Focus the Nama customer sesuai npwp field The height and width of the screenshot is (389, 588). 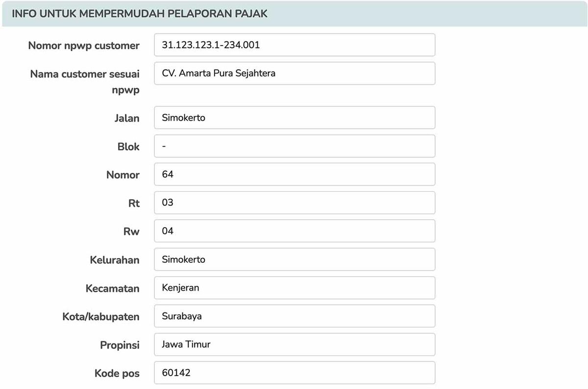294,74
